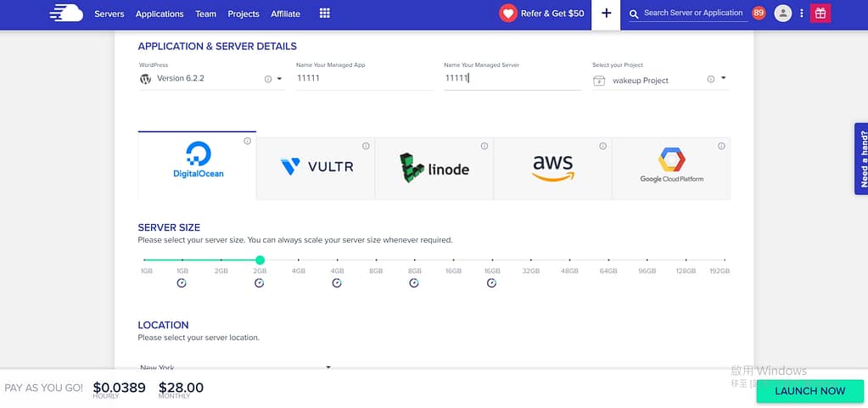The image size is (868, 408).
Task: Open the wakeup Project dropdown
Action: (723, 79)
